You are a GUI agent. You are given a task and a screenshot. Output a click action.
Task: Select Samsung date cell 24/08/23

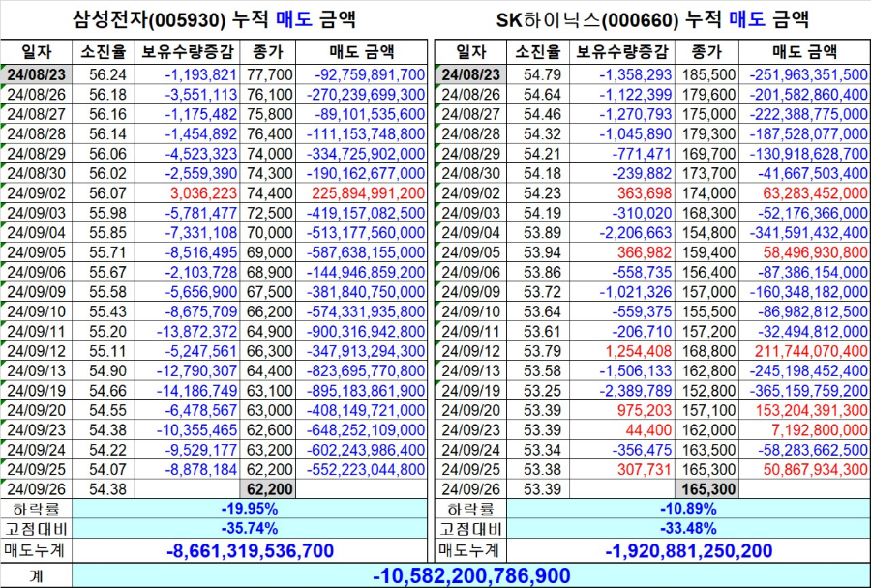pos(36,74)
